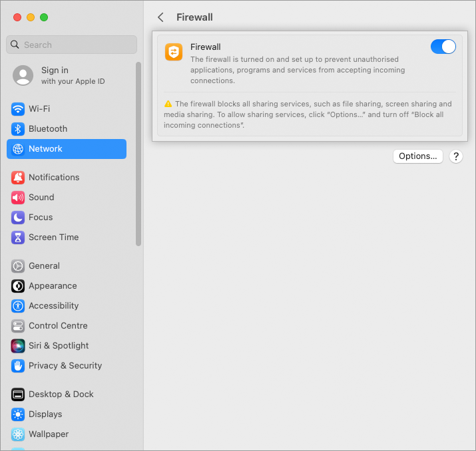The image size is (476, 451).
Task: Click the Focus moon icon
Action: coord(18,217)
